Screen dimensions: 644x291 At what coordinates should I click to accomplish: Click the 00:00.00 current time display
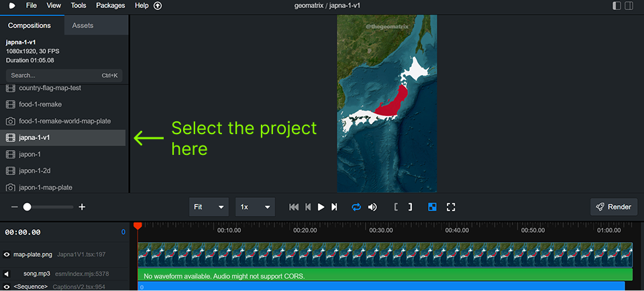coord(23,232)
